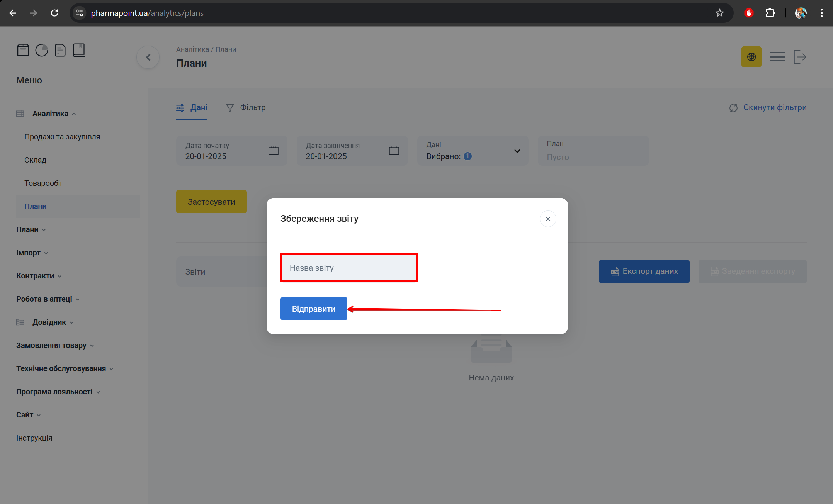Expand the Дані dropdown selector
833x504 pixels.
(517, 151)
